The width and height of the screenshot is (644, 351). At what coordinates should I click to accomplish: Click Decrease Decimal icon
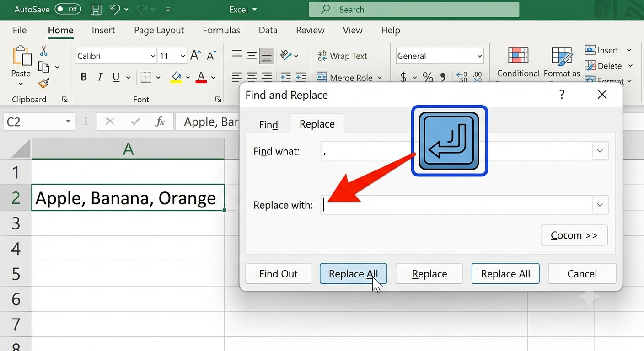[x=477, y=77]
